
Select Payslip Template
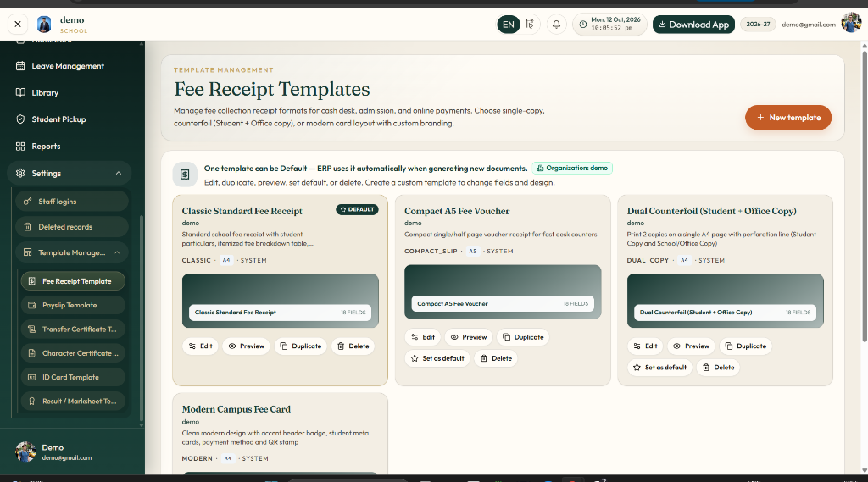73,305
